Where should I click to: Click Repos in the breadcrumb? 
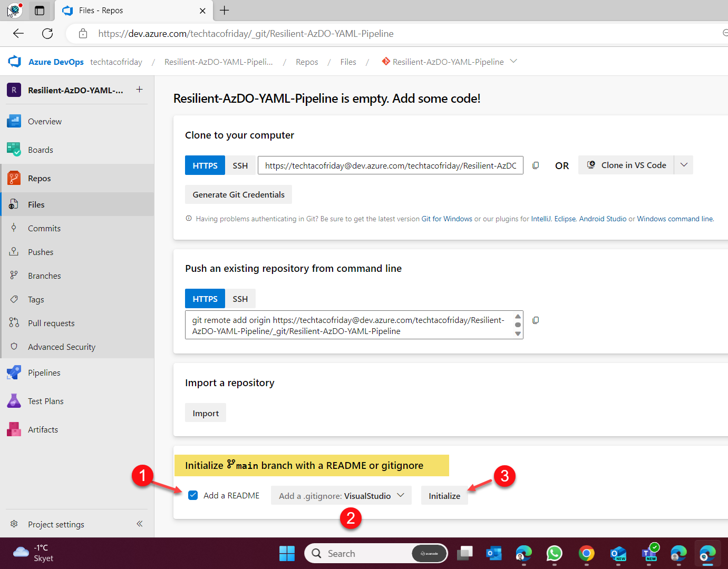pyautogui.click(x=307, y=62)
